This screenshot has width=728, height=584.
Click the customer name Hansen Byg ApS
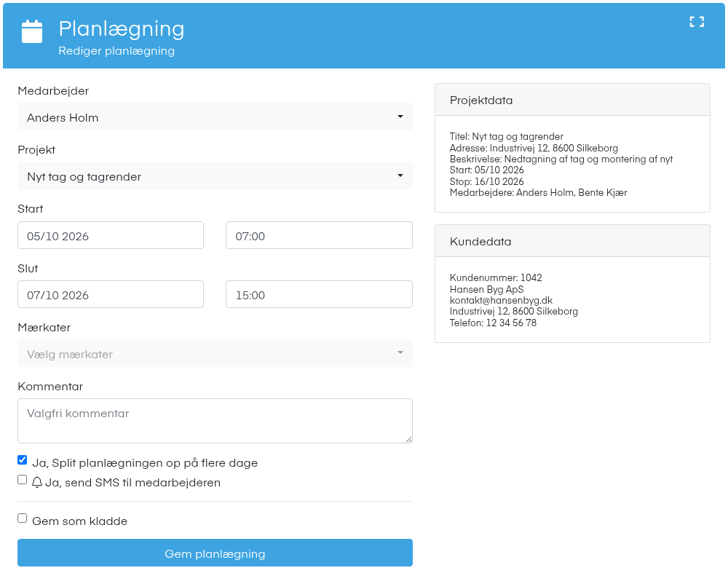tap(486, 289)
